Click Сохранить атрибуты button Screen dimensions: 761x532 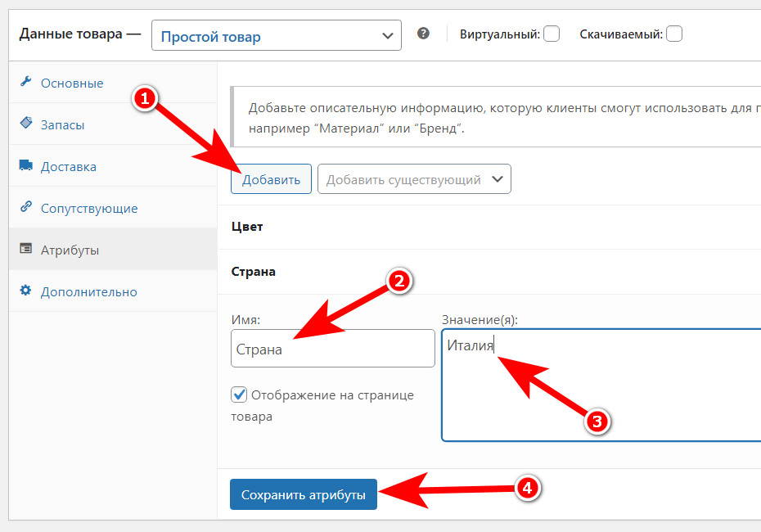(304, 494)
